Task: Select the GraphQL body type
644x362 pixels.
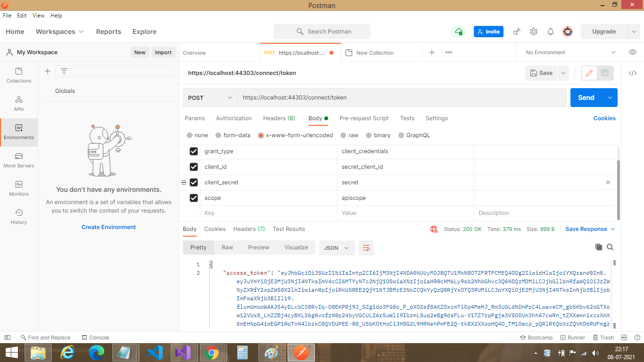Action: click(x=402, y=135)
